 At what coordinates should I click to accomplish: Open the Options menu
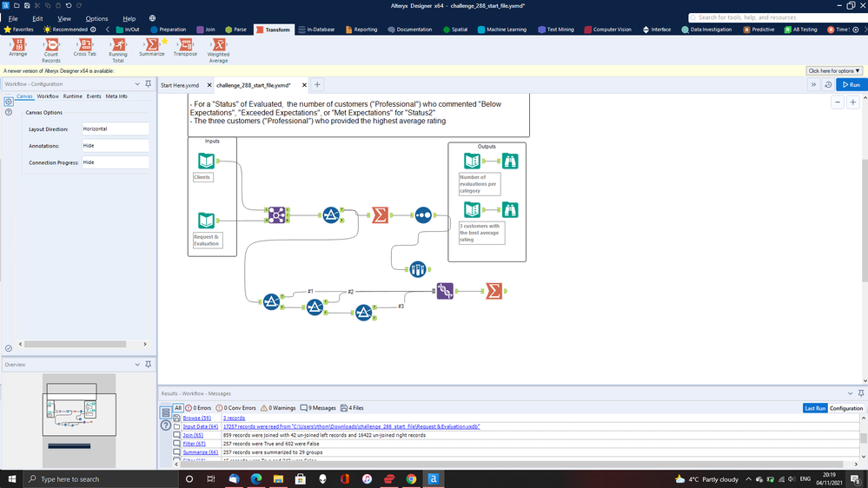tap(96, 18)
